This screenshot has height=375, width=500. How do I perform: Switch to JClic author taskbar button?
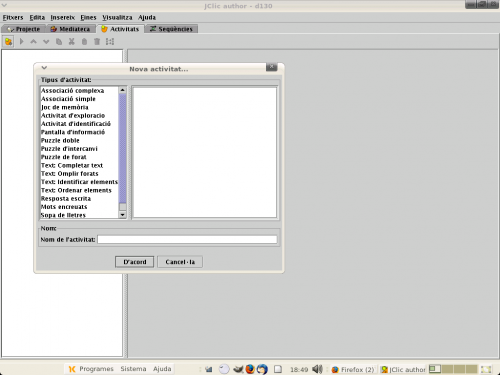click(403, 369)
